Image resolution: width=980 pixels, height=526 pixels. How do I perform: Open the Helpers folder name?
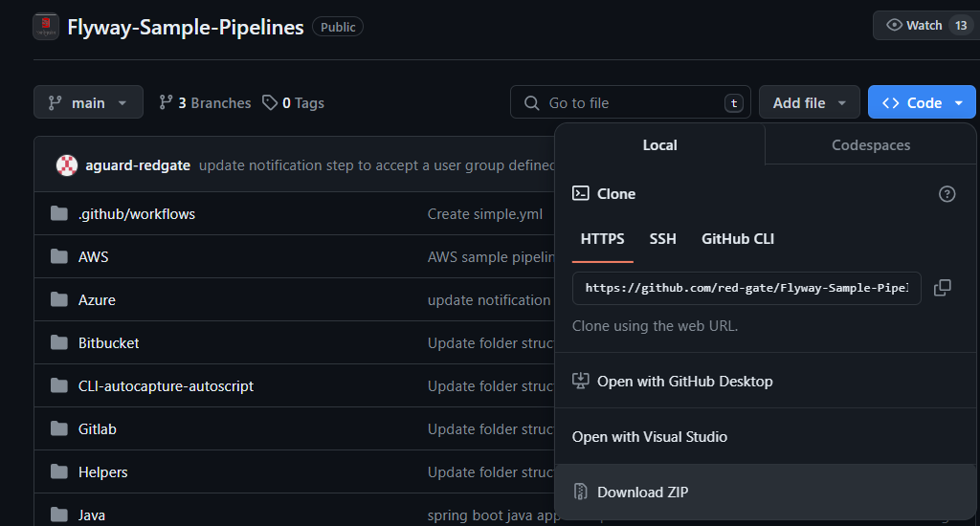(102, 472)
